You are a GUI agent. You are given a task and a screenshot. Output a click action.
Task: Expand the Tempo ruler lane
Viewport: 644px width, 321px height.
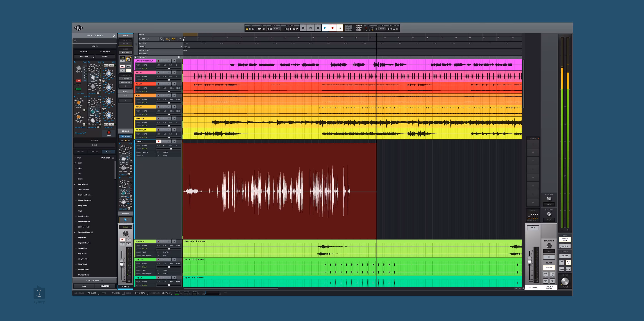pyautogui.click(x=181, y=47)
